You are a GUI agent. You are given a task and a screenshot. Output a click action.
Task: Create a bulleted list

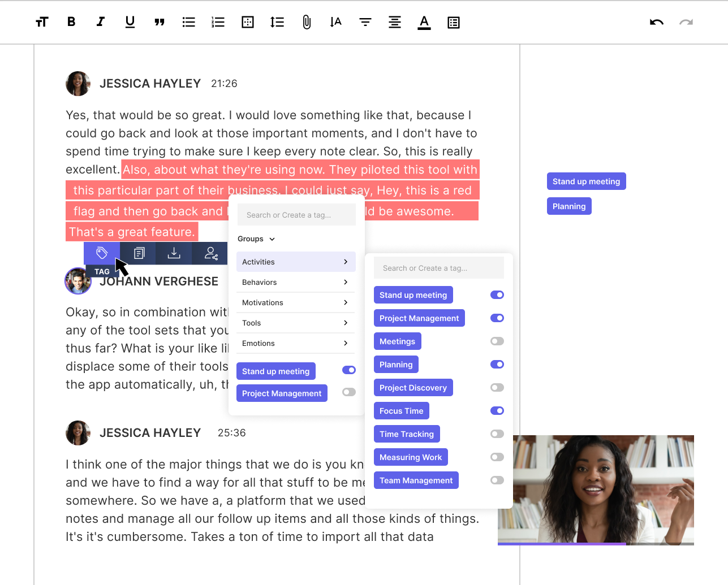coord(188,22)
